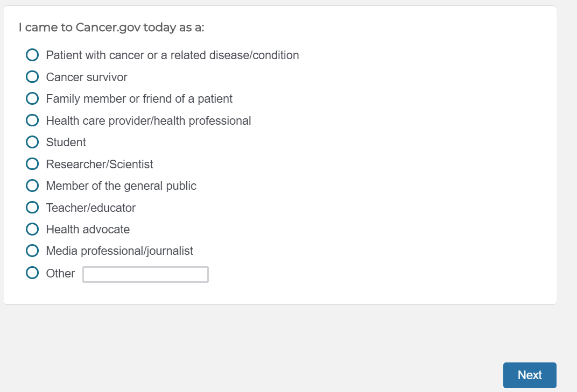The width and height of the screenshot is (577, 392).
Task: Click the 'Student' option label text
Action: pos(66,142)
